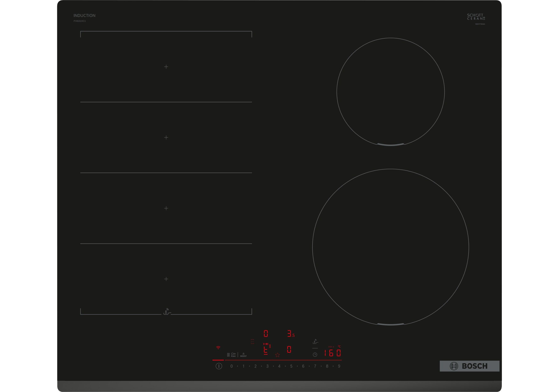
Task: Tap the red Wi-Fi Home Connect icon
Action: point(218,348)
